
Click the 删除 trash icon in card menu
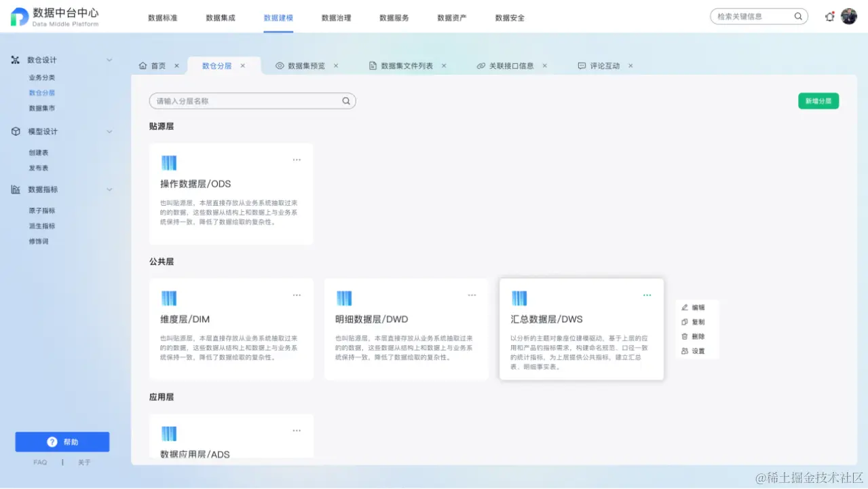(686, 336)
